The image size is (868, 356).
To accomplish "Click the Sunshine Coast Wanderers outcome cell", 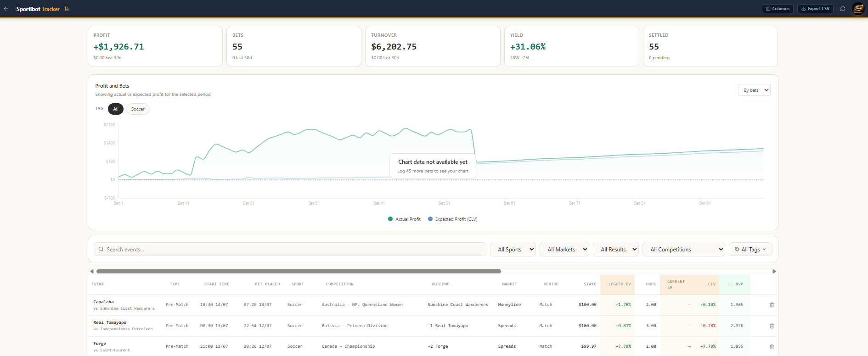I will 458,305.
